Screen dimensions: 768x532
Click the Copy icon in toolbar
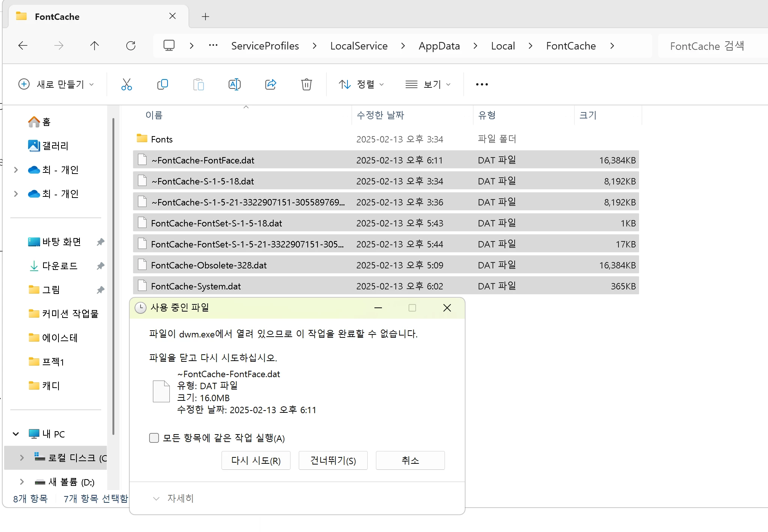tap(162, 84)
